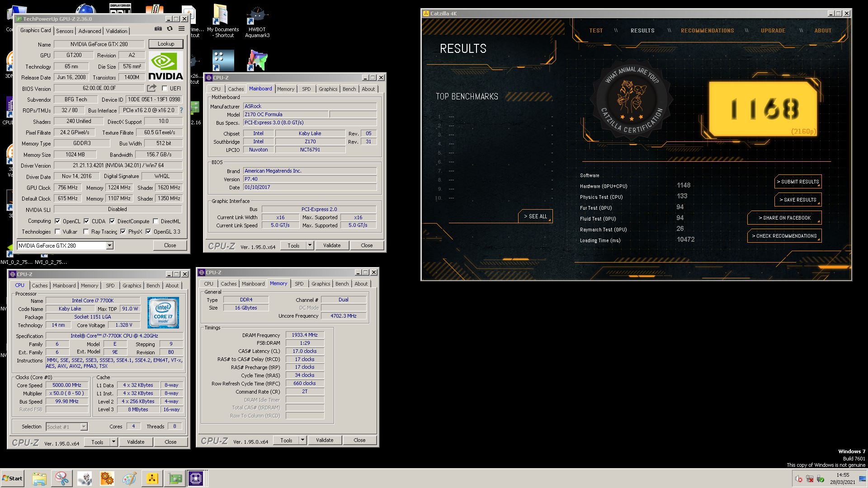
Task: Toggle the DirectCompute checkbox
Action: (x=112, y=221)
